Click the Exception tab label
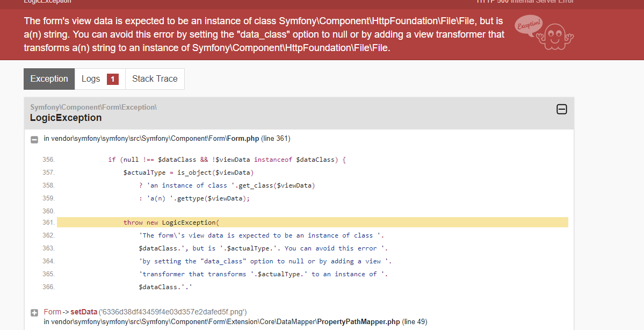 (49, 78)
